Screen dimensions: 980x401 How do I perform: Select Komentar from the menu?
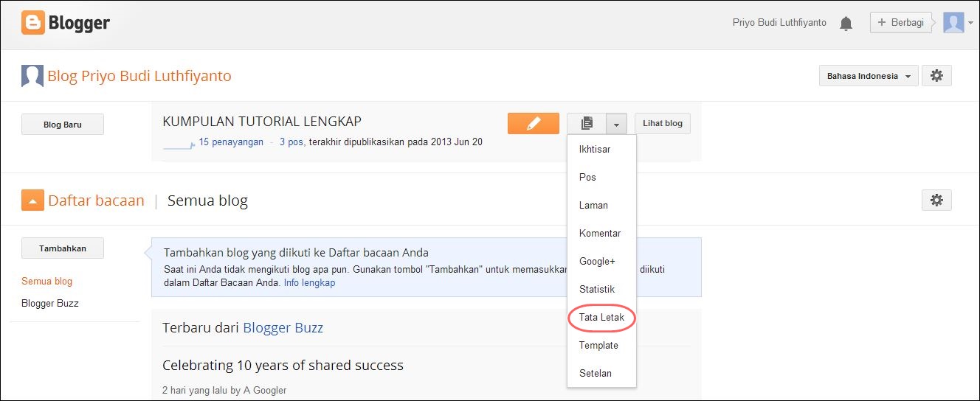[601, 233]
